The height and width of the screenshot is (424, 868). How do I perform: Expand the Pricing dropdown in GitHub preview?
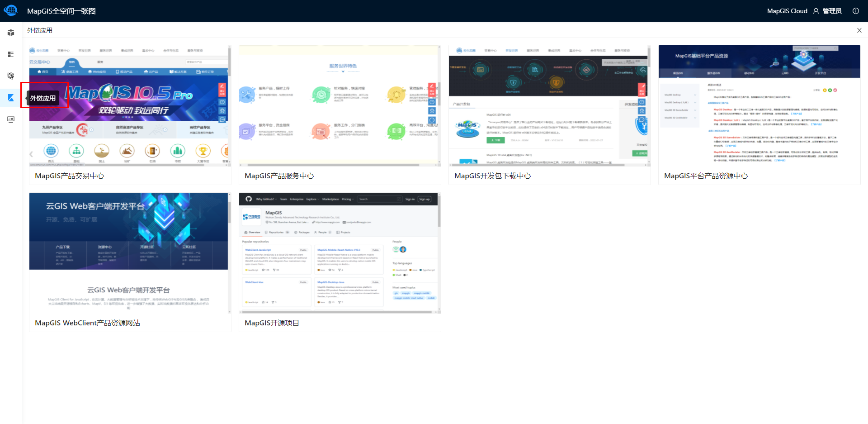tap(347, 199)
